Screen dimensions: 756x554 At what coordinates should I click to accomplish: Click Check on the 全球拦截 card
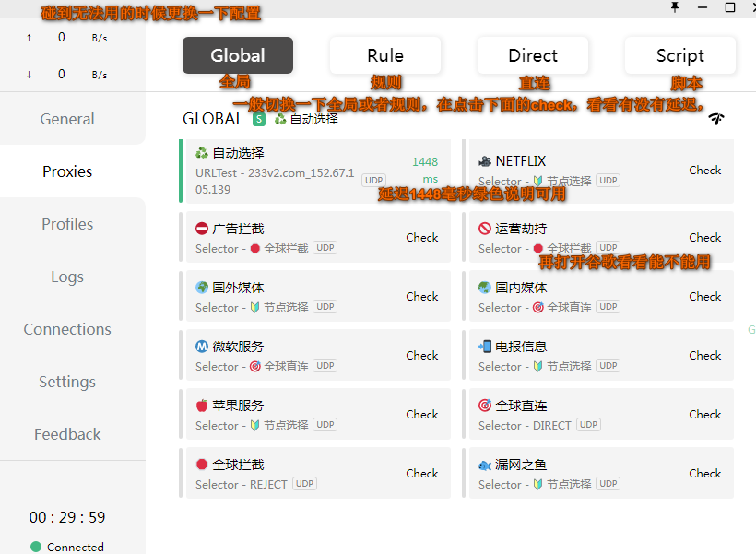(422, 474)
